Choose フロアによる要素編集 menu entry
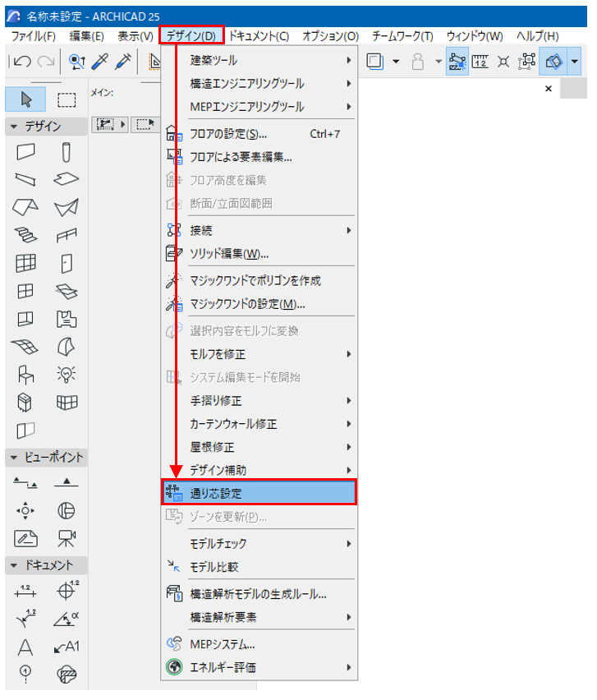The height and width of the screenshot is (700, 597). (259, 157)
